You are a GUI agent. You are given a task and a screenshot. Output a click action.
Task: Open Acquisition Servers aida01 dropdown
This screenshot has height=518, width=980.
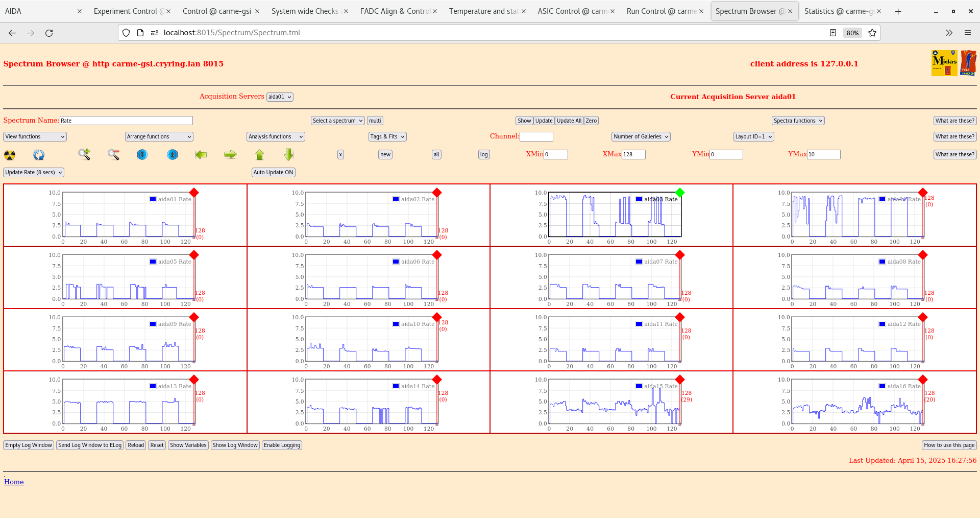[280, 97]
